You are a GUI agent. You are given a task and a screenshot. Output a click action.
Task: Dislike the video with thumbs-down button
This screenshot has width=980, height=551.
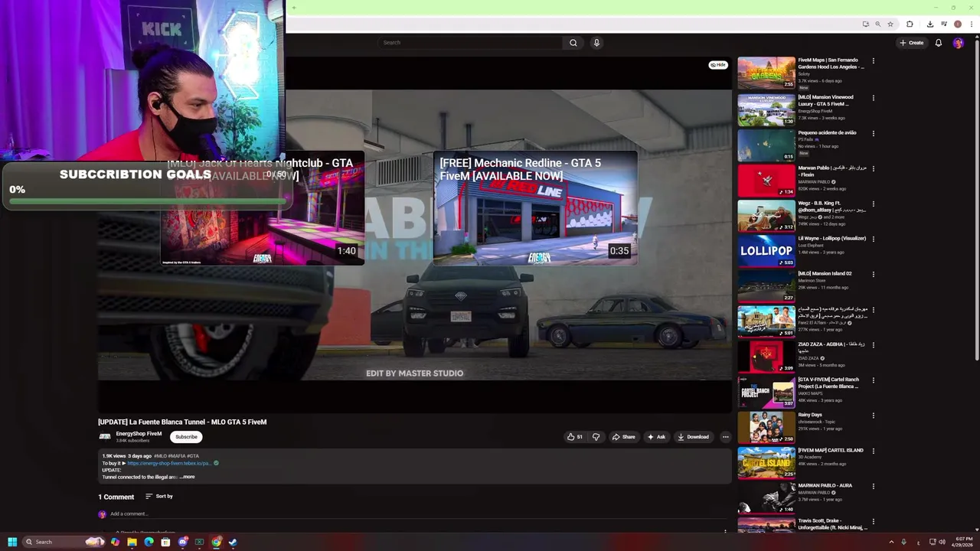point(596,437)
